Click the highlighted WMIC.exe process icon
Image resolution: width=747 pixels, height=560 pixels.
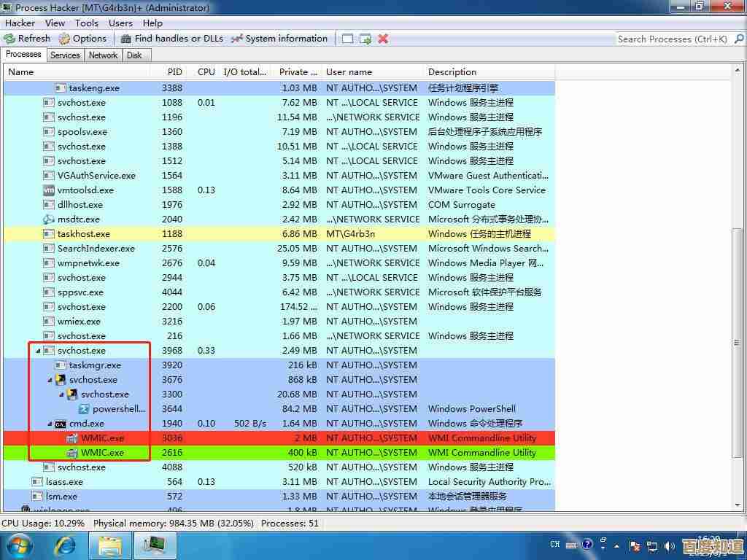(x=72, y=453)
